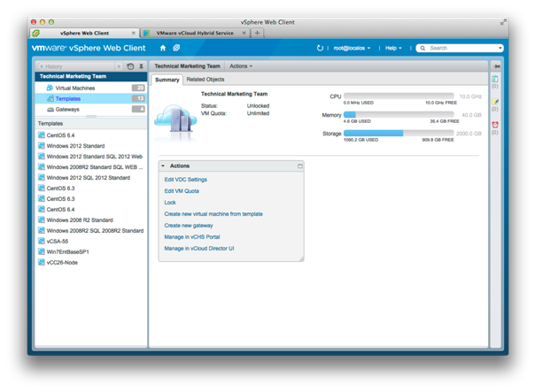
Task: Open a new browser tab
Action: tap(257, 33)
